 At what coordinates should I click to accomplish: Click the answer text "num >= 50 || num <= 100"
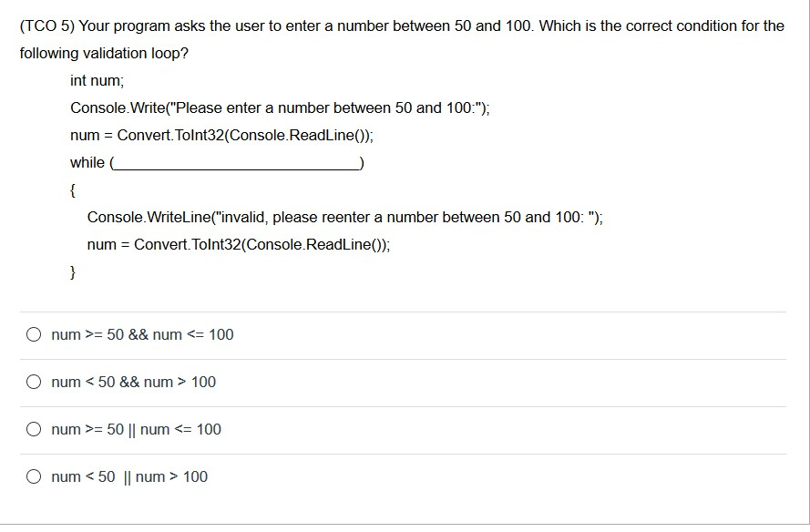point(137,429)
